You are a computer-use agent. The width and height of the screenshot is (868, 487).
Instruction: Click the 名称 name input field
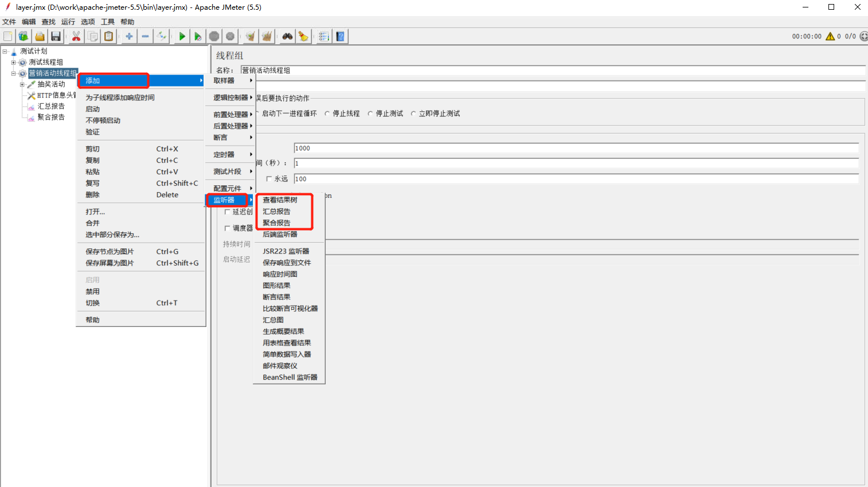pyautogui.click(x=553, y=71)
